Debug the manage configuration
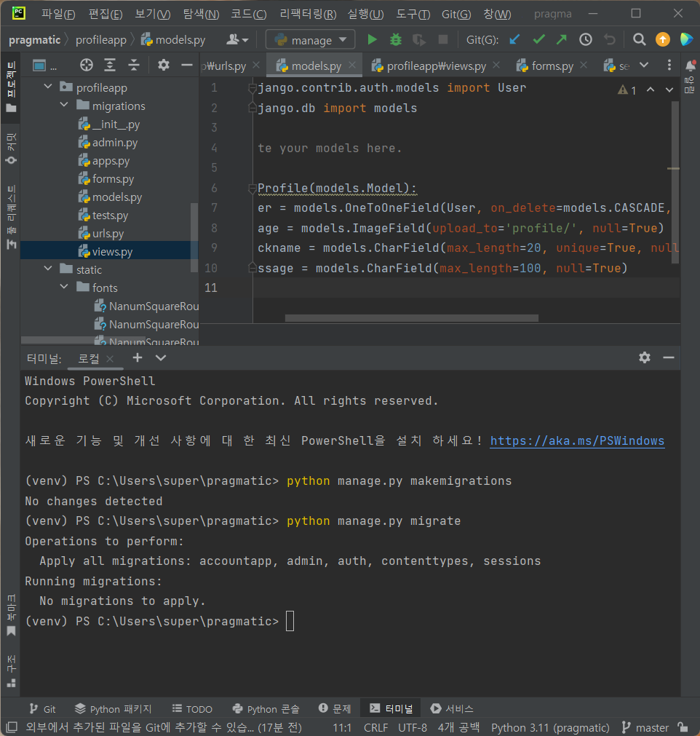This screenshot has width=700, height=736. point(396,40)
